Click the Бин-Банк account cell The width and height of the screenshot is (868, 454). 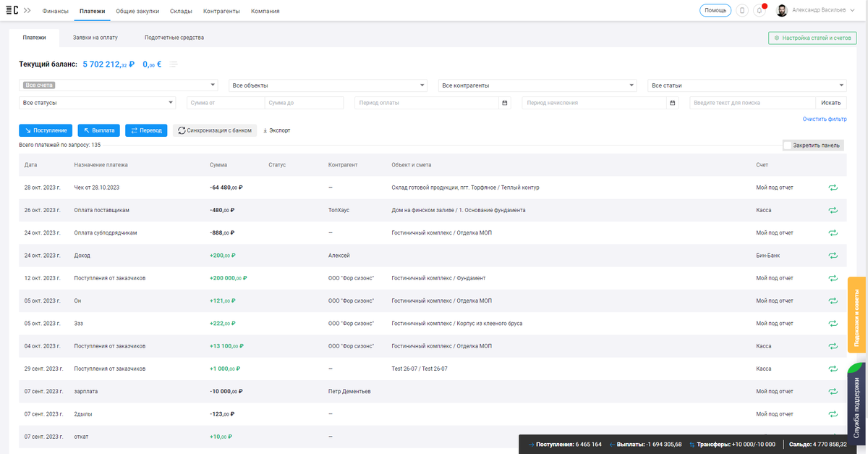[x=768, y=256]
